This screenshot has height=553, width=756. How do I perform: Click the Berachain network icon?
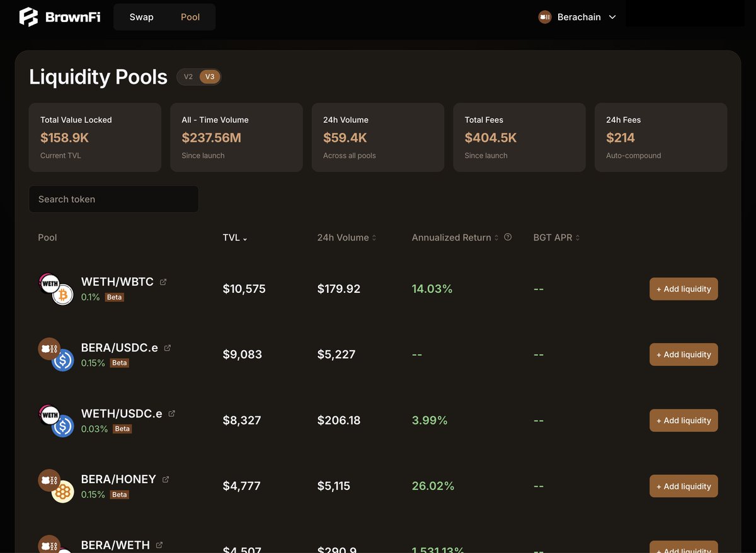point(545,17)
